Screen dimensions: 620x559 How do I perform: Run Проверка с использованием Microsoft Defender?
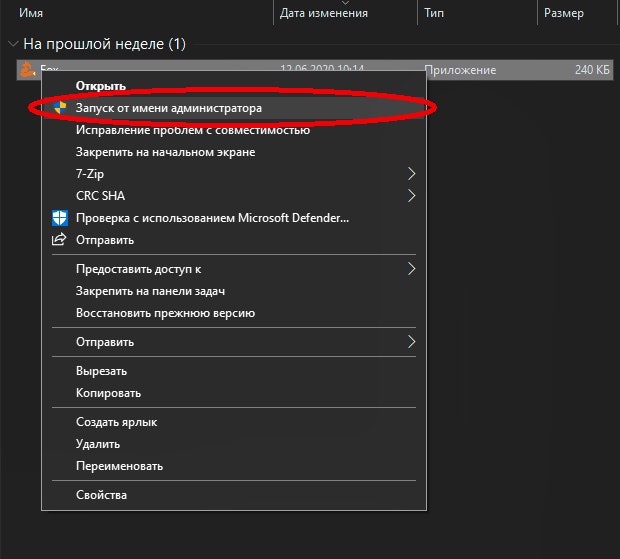[x=234, y=218]
